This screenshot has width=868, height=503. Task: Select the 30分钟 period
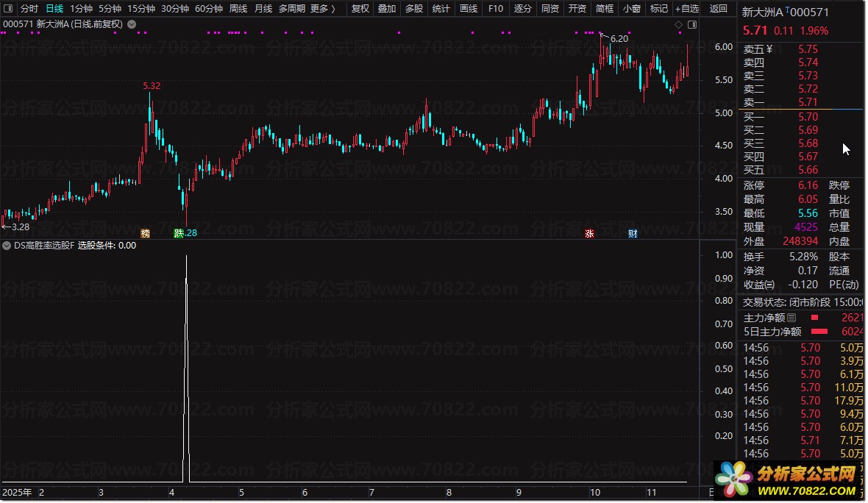175,8
